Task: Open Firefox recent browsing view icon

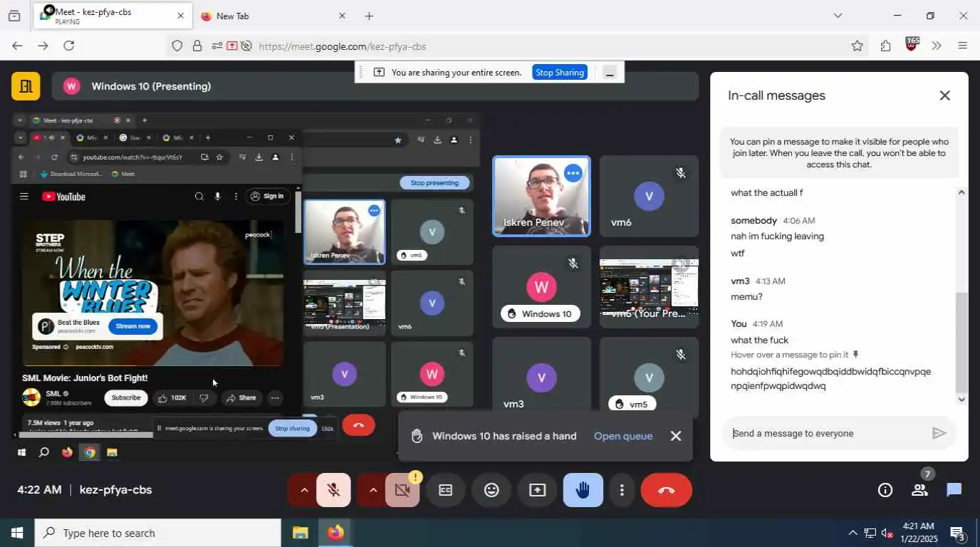Action: coord(14,16)
